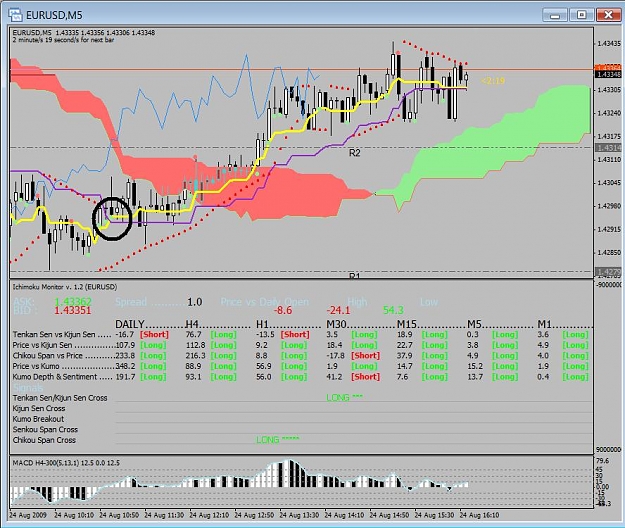The height and width of the screenshot is (528, 625).
Task: Click the 1.42980 price scale label
Action: [x=609, y=206]
